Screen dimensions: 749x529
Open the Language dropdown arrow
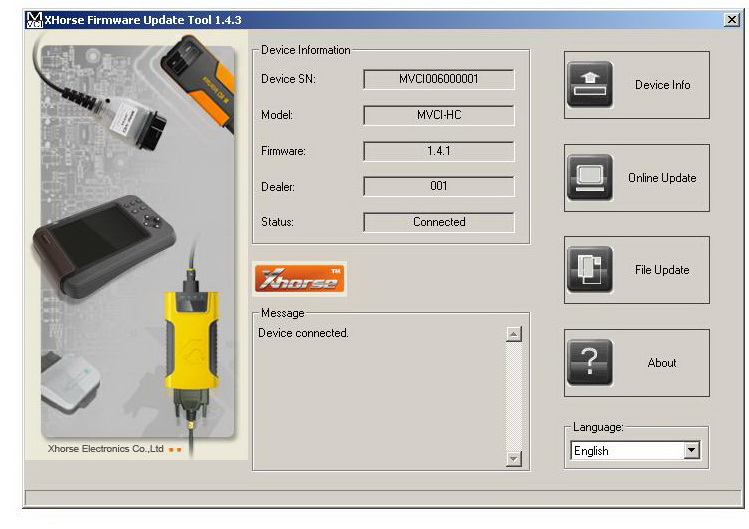coord(691,450)
